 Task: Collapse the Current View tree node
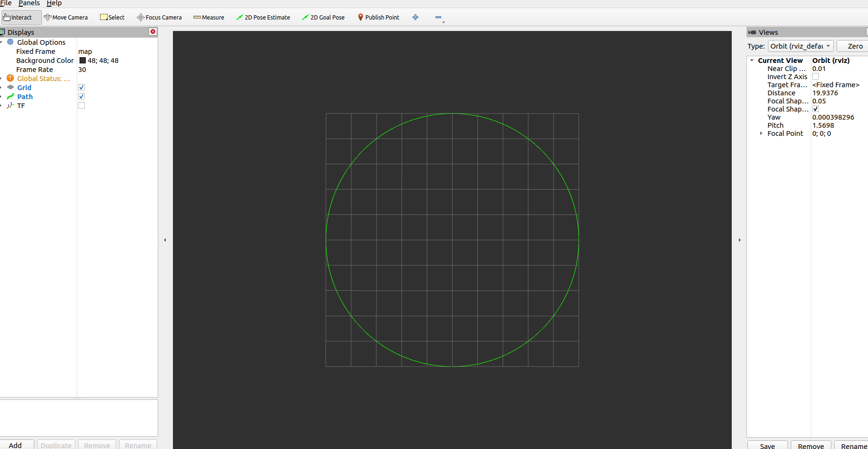(752, 60)
